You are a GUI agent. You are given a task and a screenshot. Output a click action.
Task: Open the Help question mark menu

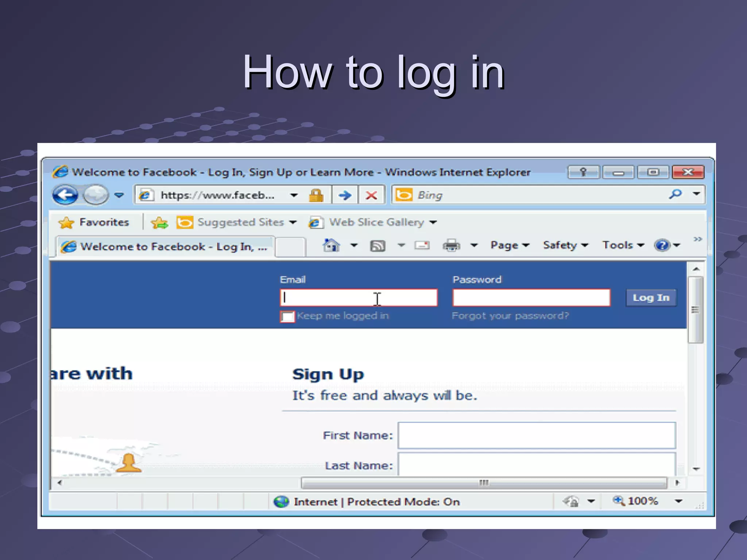[x=667, y=245]
